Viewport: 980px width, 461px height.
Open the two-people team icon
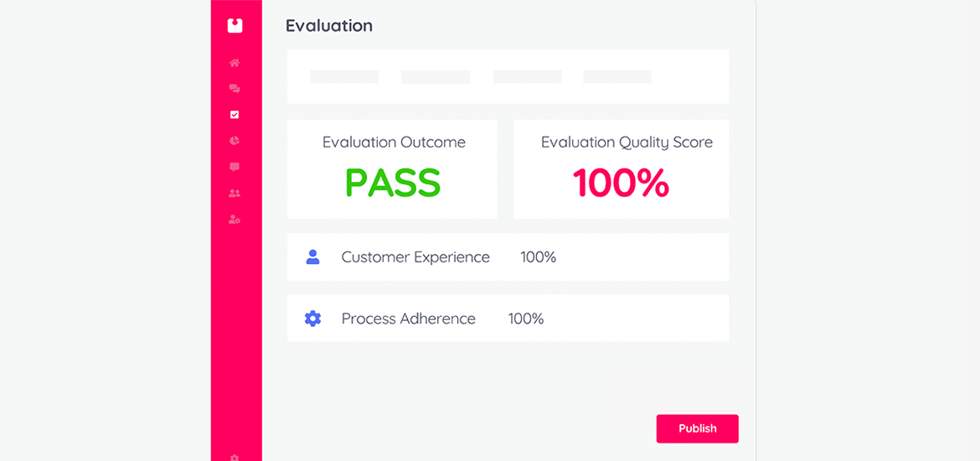[x=235, y=194]
